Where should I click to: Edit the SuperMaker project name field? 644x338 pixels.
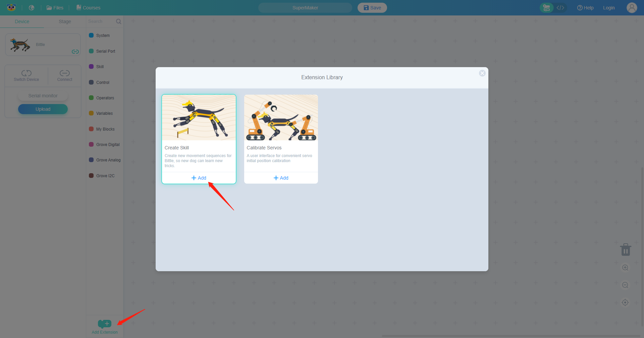click(305, 8)
